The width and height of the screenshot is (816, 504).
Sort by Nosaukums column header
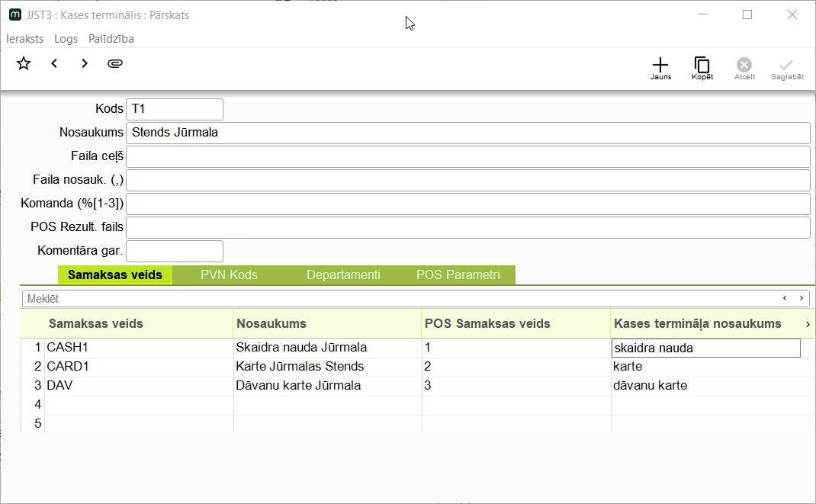coord(327,323)
